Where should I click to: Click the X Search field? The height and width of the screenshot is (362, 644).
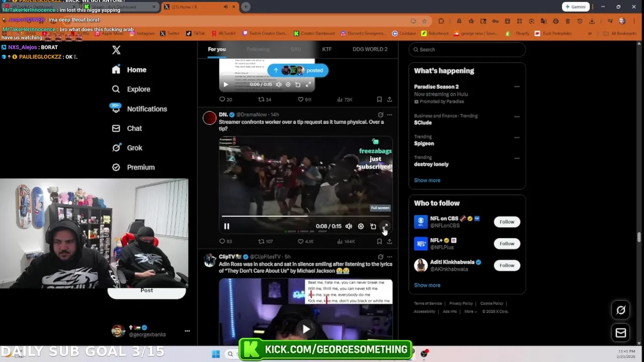point(467,49)
